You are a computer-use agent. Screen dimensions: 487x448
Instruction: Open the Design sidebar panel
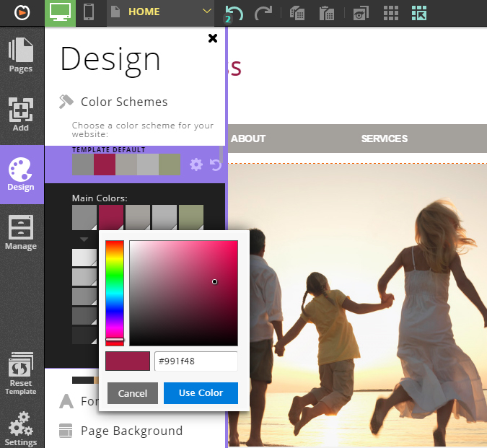click(x=21, y=174)
